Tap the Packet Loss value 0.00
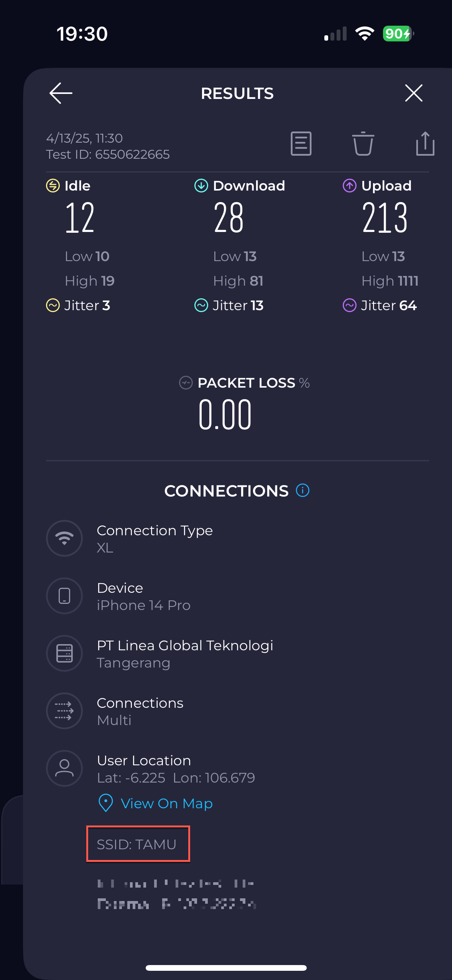The image size is (452, 980). [225, 415]
